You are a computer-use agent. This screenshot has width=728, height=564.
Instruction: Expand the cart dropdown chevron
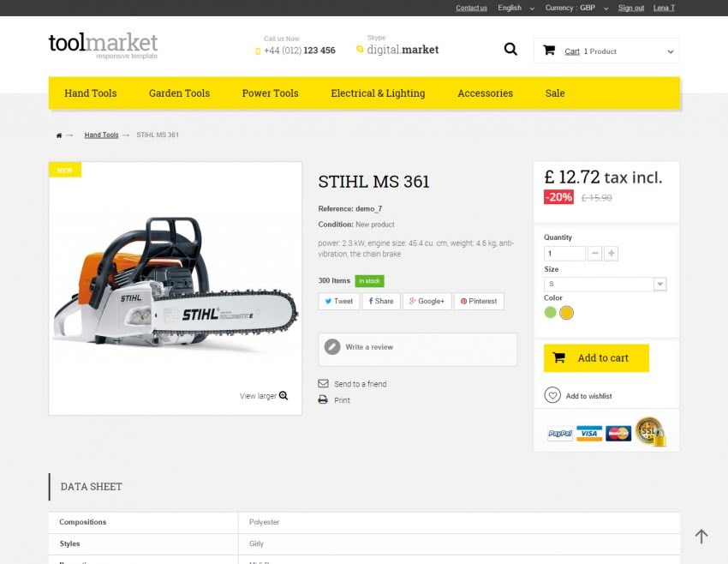coord(670,51)
